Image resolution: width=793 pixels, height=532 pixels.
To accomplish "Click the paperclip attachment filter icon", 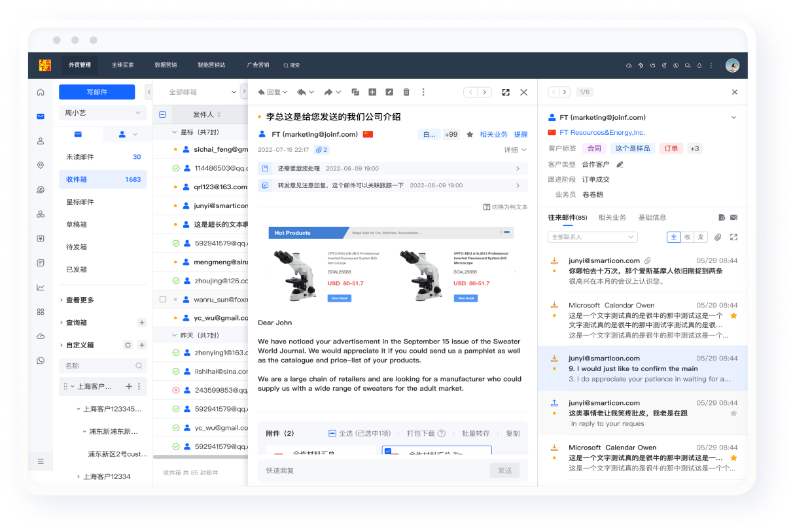I will (x=717, y=237).
